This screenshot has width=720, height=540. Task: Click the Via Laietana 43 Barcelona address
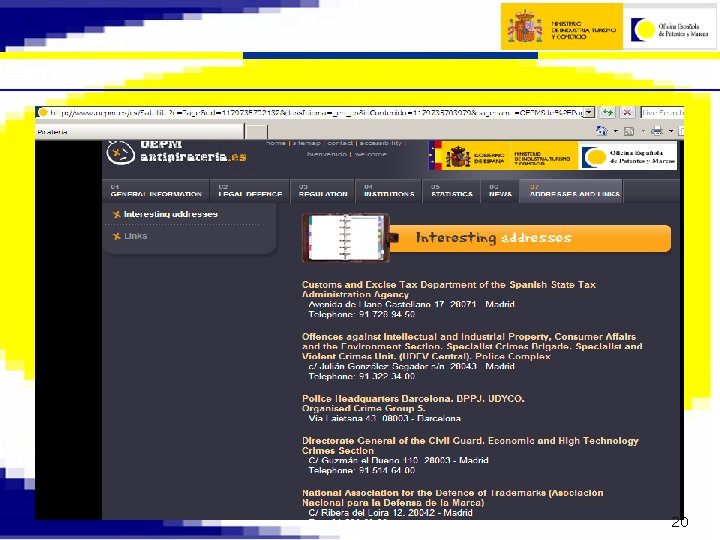[384, 418]
